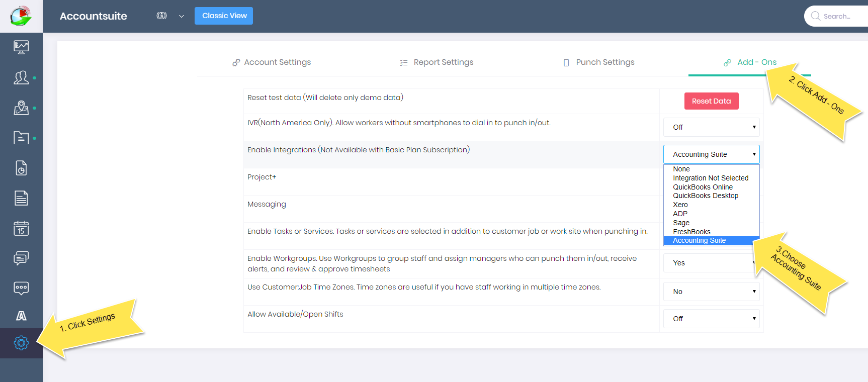Click the Project+ setting label

pyautogui.click(x=262, y=177)
